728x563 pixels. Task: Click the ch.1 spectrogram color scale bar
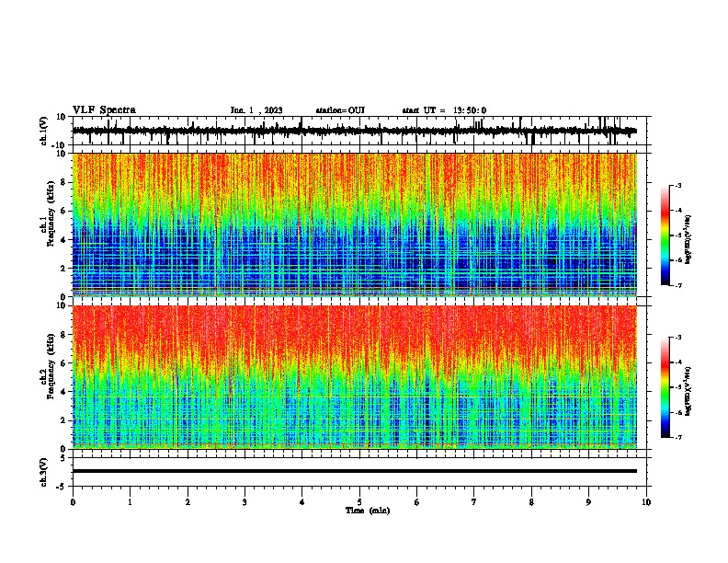pyautogui.click(x=665, y=236)
